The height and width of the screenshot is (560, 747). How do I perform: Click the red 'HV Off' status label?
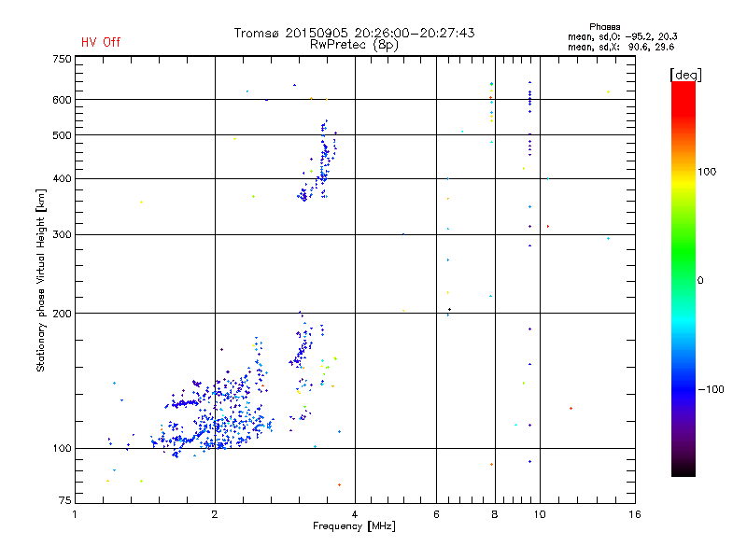point(101,42)
